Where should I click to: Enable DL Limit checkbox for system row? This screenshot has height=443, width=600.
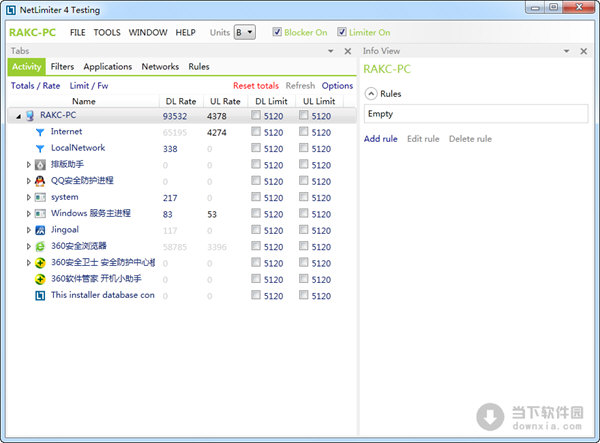coord(256,197)
